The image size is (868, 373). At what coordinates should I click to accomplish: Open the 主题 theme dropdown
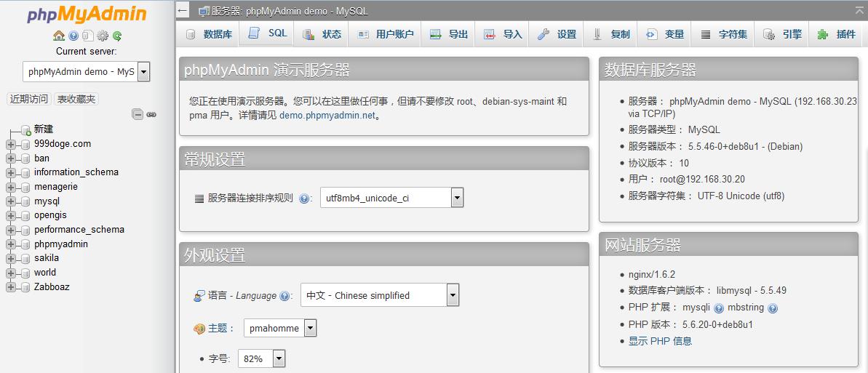pyautogui.click(x=280, y=328)
